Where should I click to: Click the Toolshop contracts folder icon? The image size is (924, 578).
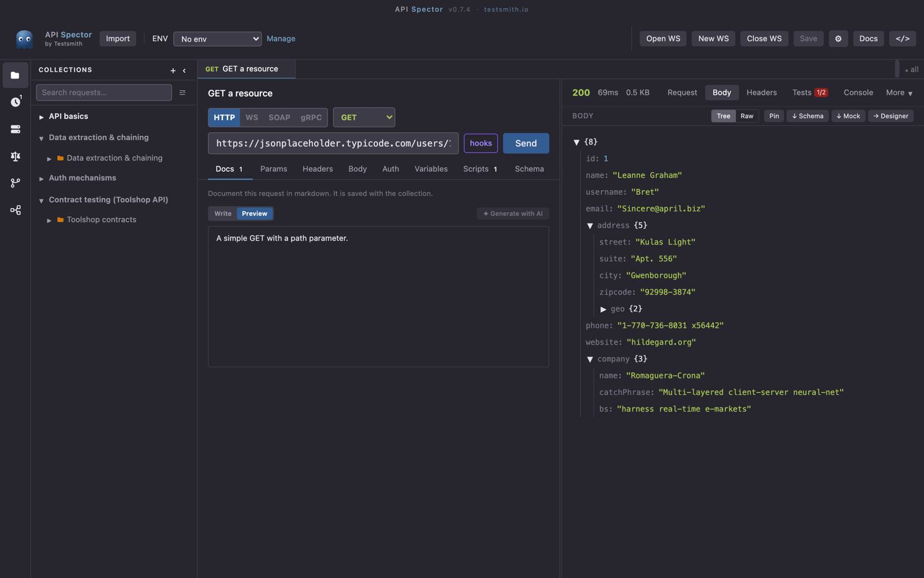coord(60,220)
